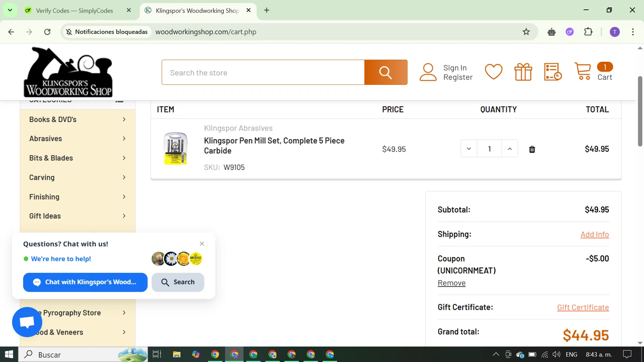Screen dimensions: 644x362
Task: Reload the page
Action: pyautogui.click(x=47, y=32)
